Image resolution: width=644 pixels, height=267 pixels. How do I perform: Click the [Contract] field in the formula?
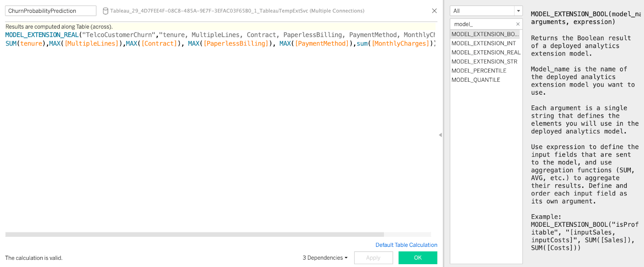click(x=159, y=43)
